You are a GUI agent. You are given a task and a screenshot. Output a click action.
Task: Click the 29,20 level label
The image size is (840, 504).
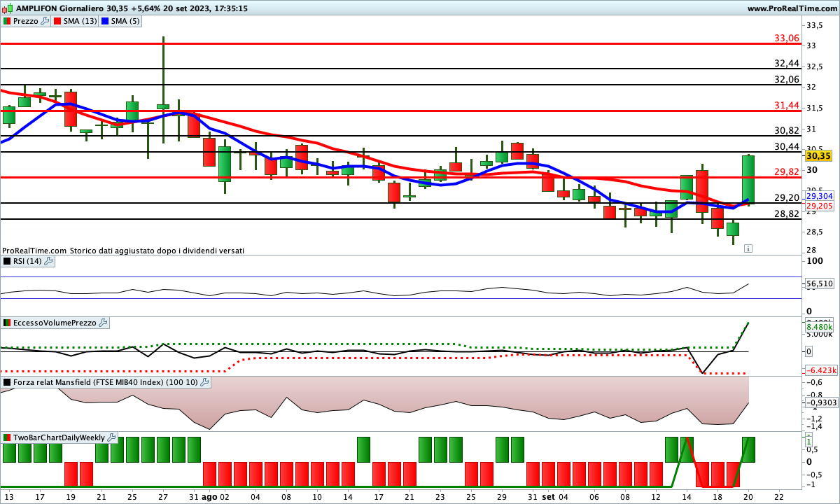point(787,197)
